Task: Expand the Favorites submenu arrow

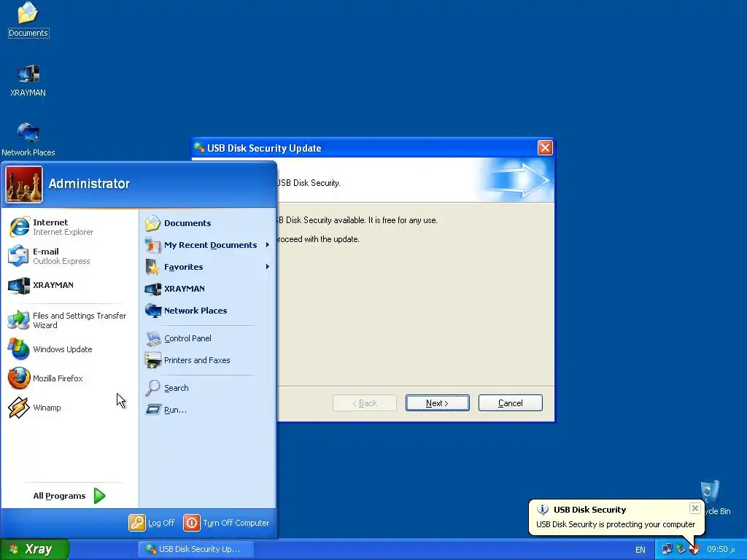Action: tap(268, 267)
